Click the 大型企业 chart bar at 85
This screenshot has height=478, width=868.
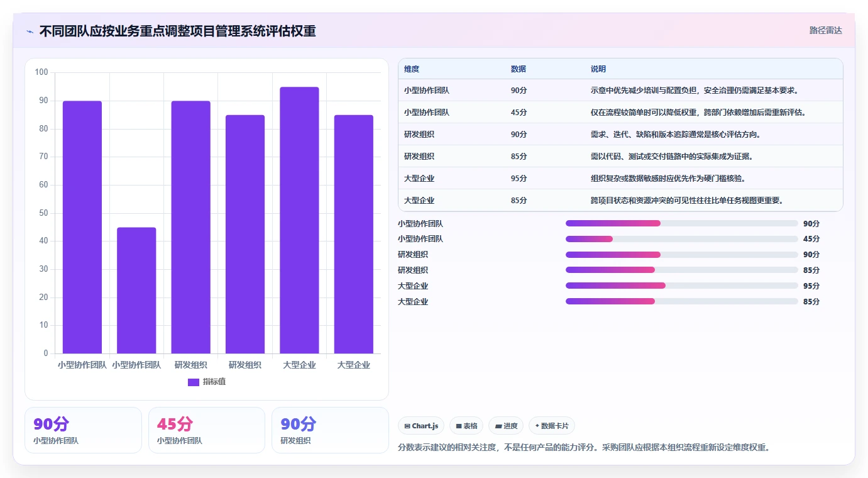click(354, 234)
